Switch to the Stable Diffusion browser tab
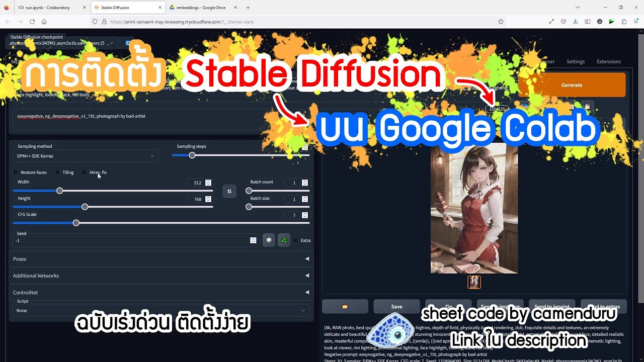 128,8
